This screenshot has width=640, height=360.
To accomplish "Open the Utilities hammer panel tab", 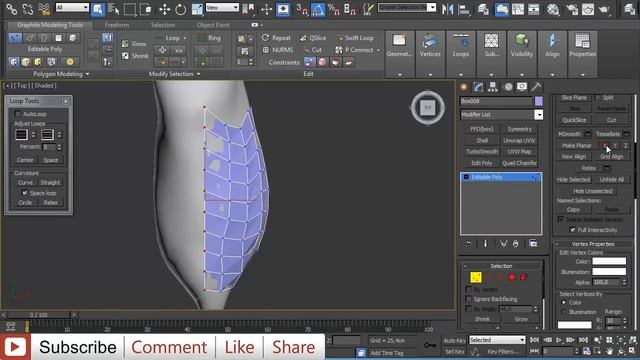I will (536, 87).
